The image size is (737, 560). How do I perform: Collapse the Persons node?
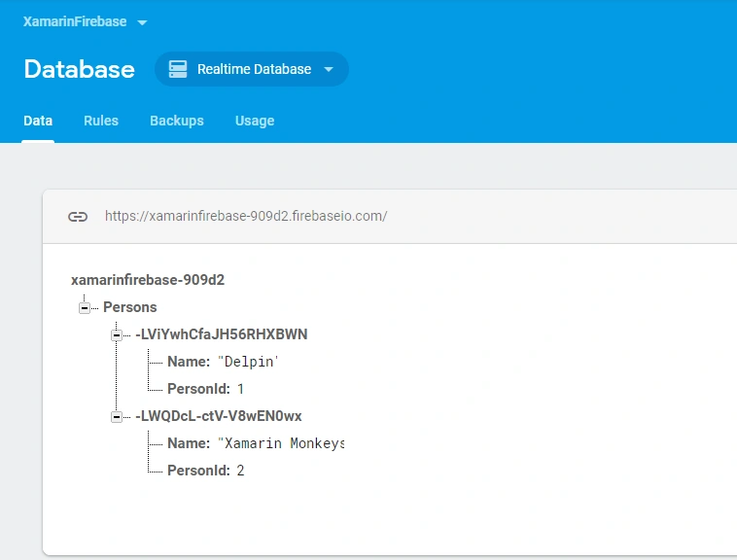(85, 308)
